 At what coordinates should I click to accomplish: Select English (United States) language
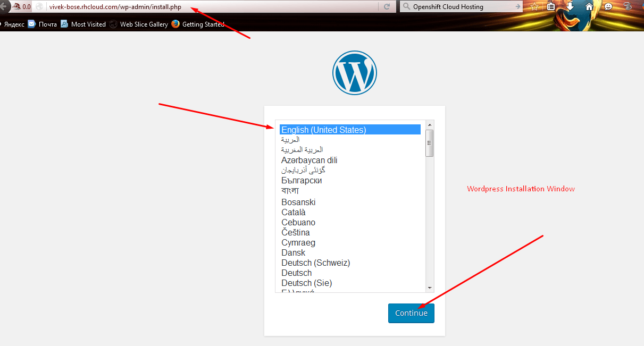[x=350, y=130]
